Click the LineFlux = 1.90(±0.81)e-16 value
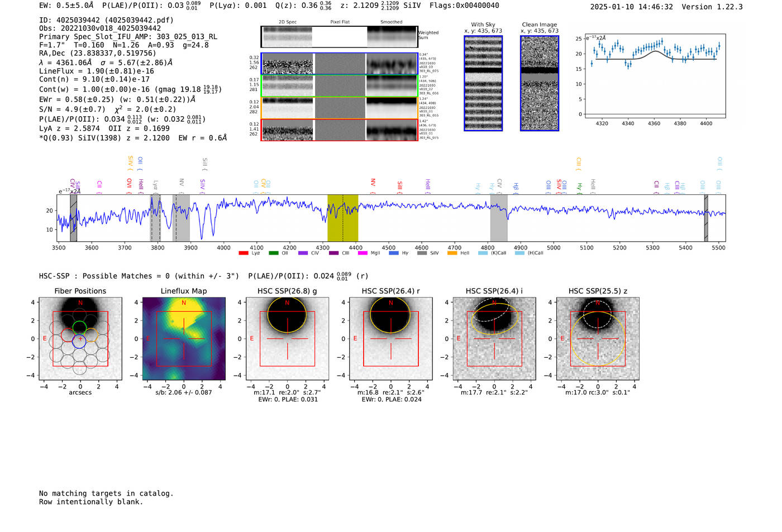This screenshot has height=532, width=782. [x=97, y=71]
